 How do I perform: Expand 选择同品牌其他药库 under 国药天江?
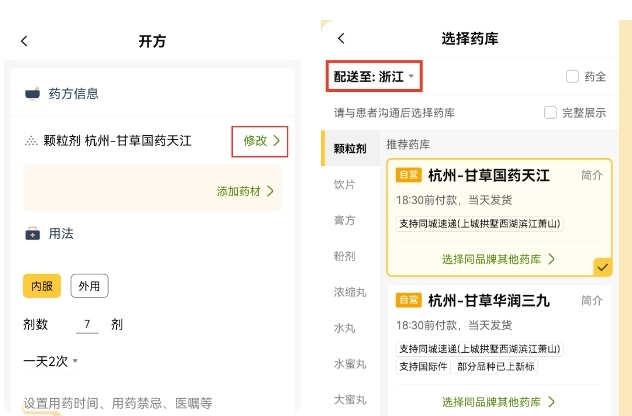(x=498, y=259)
